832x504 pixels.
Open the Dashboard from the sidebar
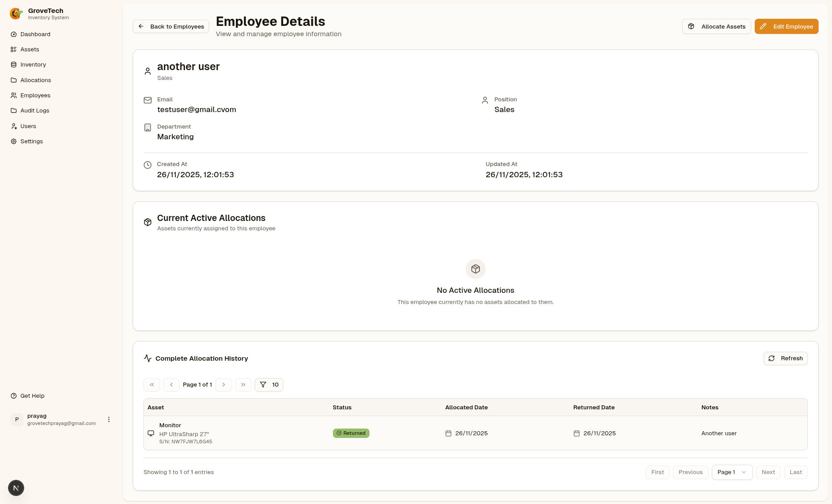pyautogui.click(x=35, y=34)
